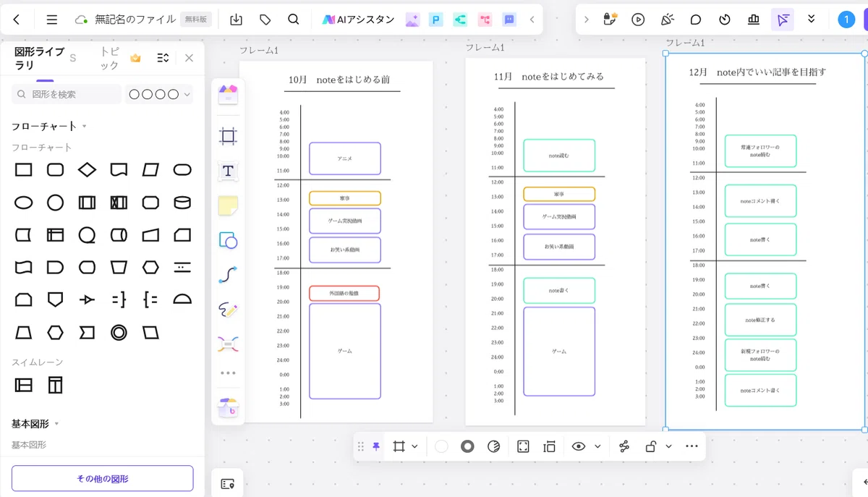
Task: Open the tag icon in top bar
Action: pyautogui.click(x=265, y=20)
